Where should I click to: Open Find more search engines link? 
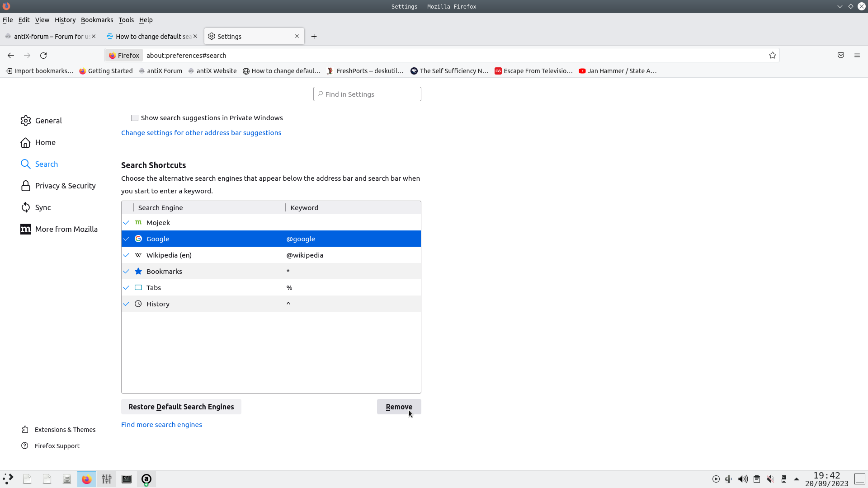coord(161,425)
